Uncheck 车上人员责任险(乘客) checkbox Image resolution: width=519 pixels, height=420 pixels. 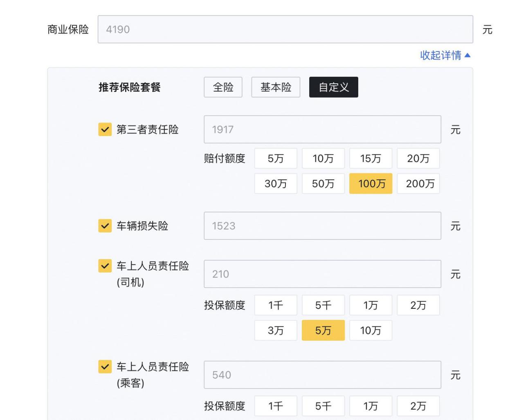[105, 366]
